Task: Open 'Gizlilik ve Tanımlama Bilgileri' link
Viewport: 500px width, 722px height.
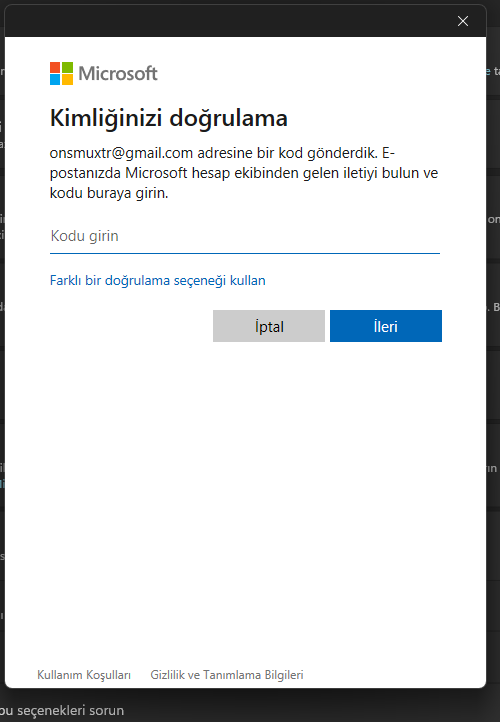Action: tap(227, 675)
